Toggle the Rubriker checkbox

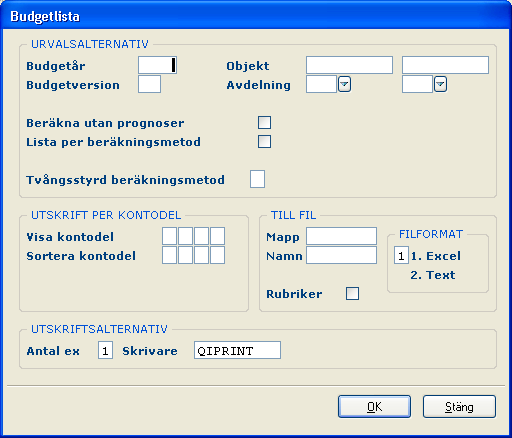click(x=352, y=293)
